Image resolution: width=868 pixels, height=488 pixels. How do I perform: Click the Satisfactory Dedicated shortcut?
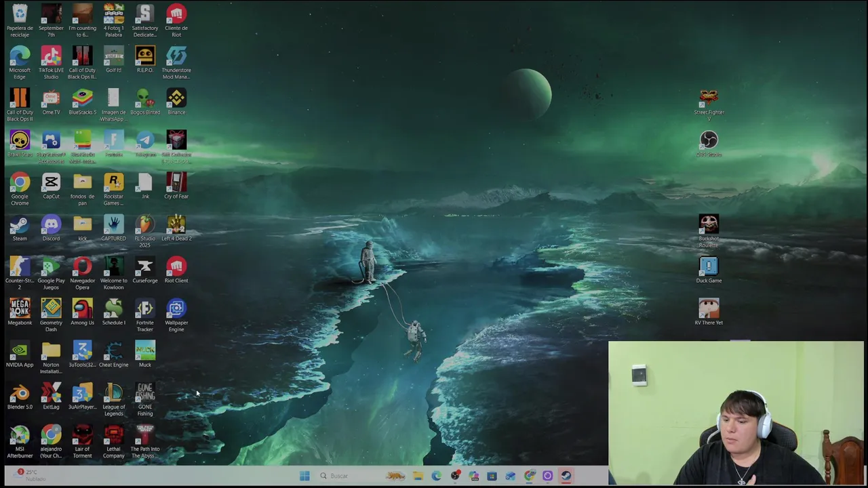tap(144, 20)
